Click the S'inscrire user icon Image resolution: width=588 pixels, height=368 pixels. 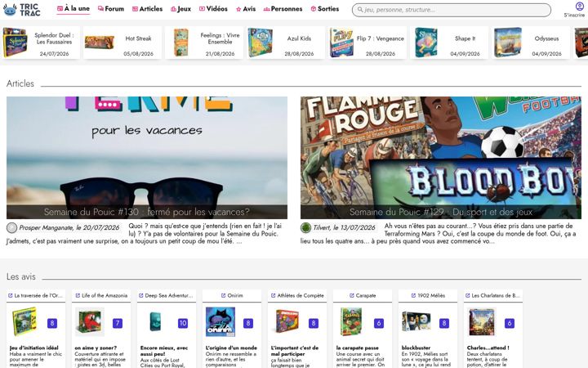(580, 7)
